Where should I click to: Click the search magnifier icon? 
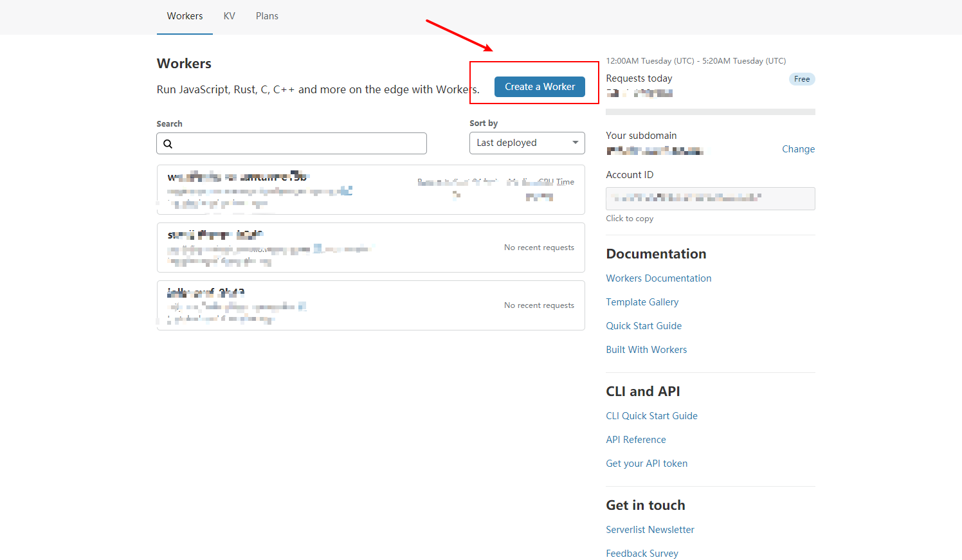tap(168, 144)
